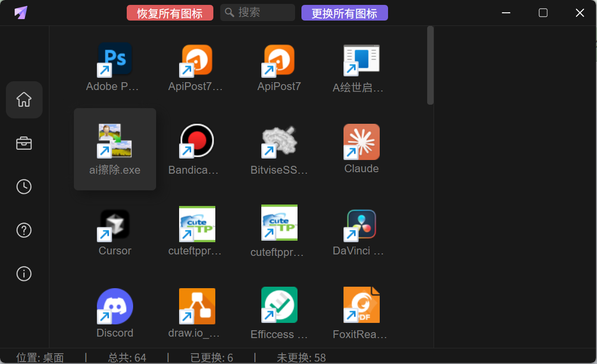Select the FoxitReader PDF icon
597x364 pixels.
pos(361,304)
